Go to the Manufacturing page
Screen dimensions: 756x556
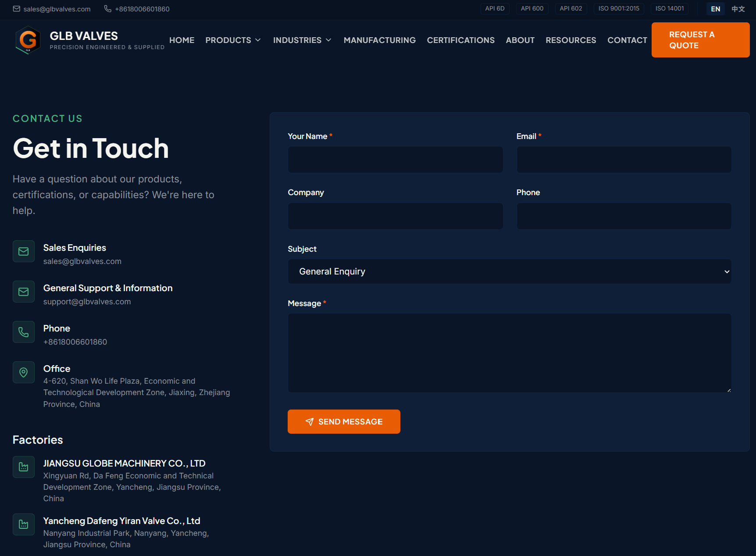pyautogui.click(x=379, y=40)
